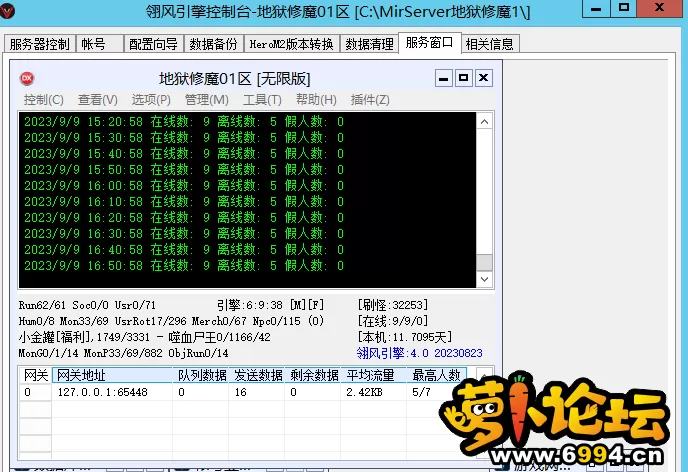Click the 剩余数据 column header

point(313,375)
